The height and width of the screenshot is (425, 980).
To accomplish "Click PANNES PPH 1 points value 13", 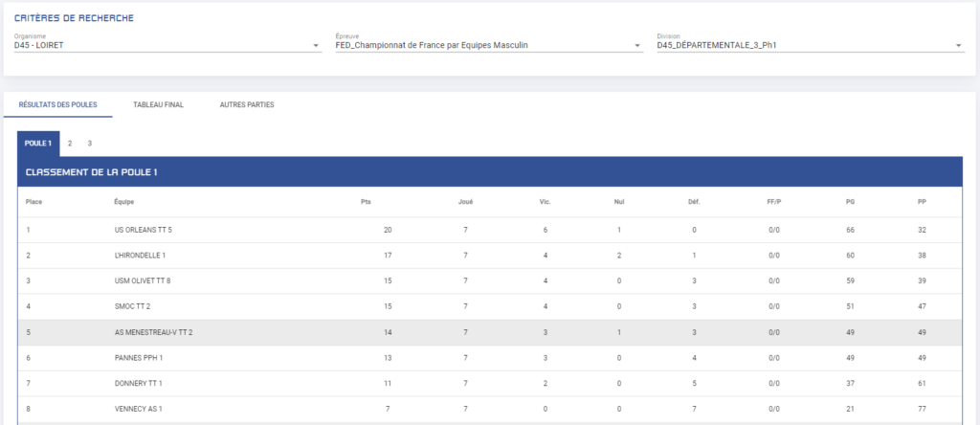I will [x=388, y=357].
